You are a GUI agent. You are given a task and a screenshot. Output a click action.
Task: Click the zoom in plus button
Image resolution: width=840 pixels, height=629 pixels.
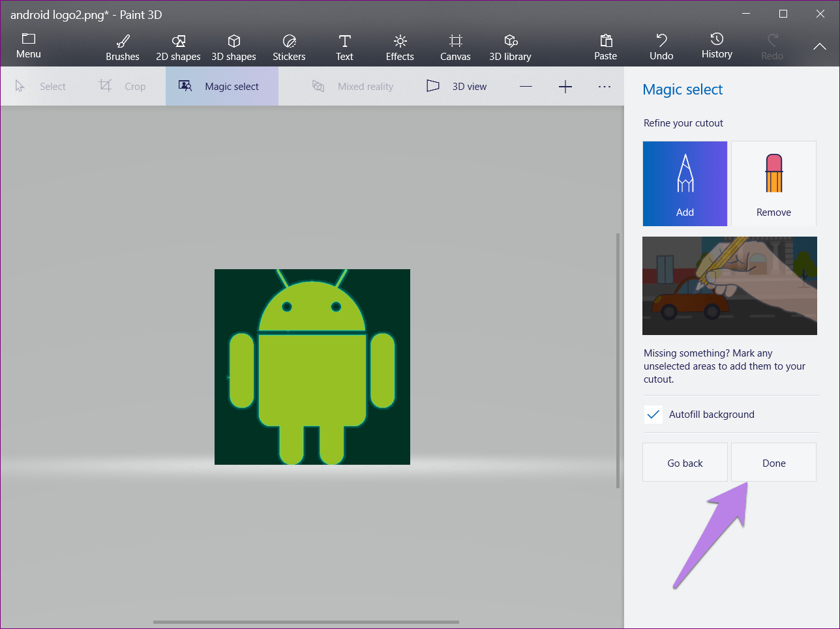[x=565, y=87]
